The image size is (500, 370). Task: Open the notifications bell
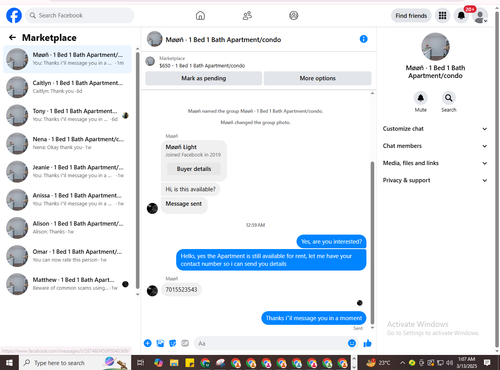point(461,16)
